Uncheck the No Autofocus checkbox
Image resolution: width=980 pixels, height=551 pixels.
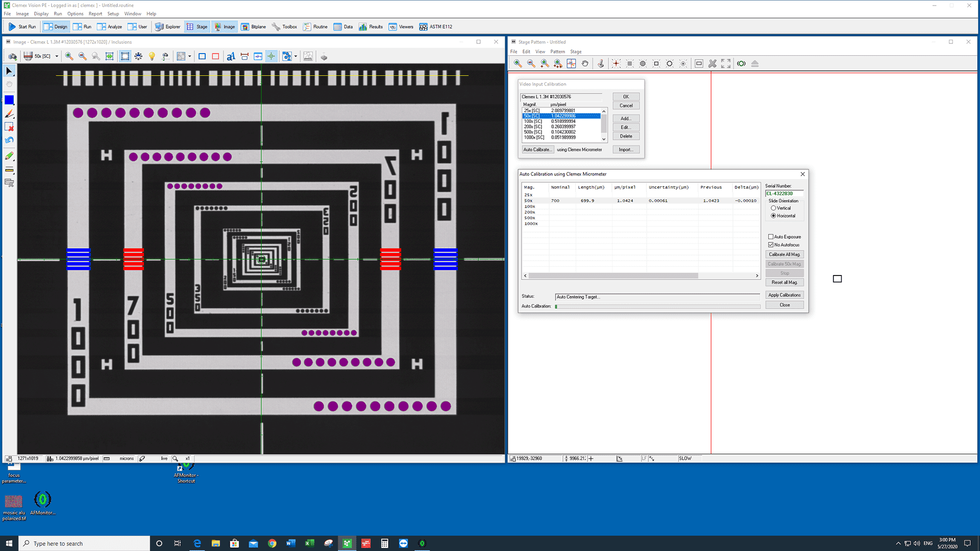[771, 245]
